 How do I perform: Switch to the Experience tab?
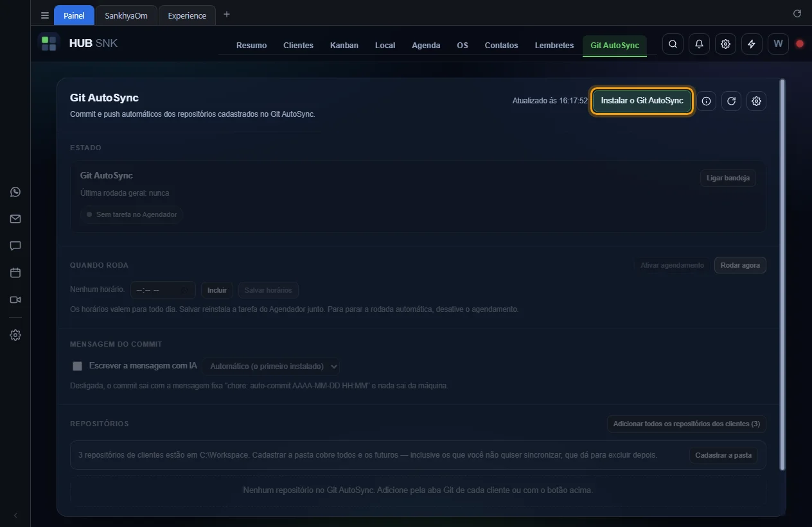tap(187, 15)
